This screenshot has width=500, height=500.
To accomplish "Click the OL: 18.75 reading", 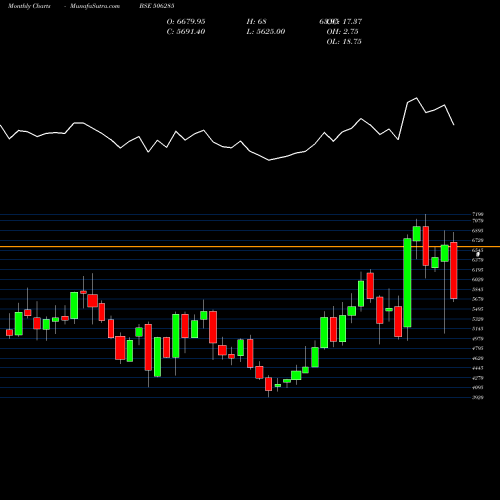I will [x=344, y=42].
